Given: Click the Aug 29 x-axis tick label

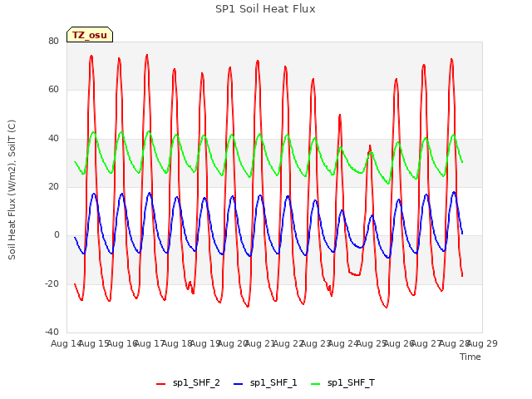Looking at the screenshot, I should click(483, 343).
